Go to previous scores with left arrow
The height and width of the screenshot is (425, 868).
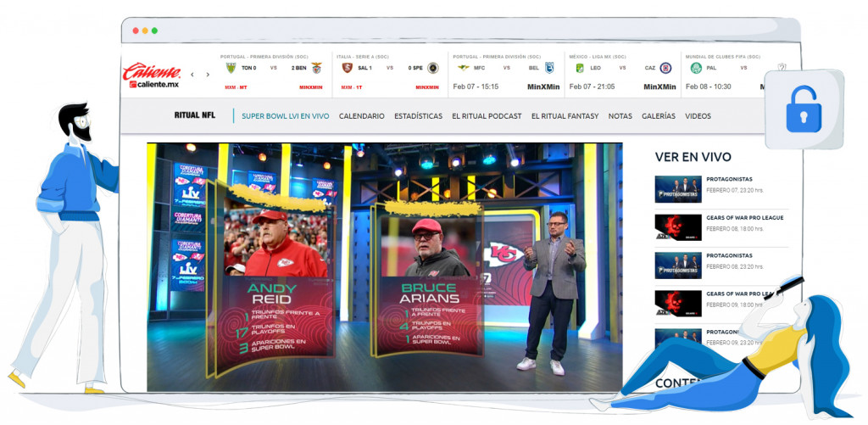192,75
